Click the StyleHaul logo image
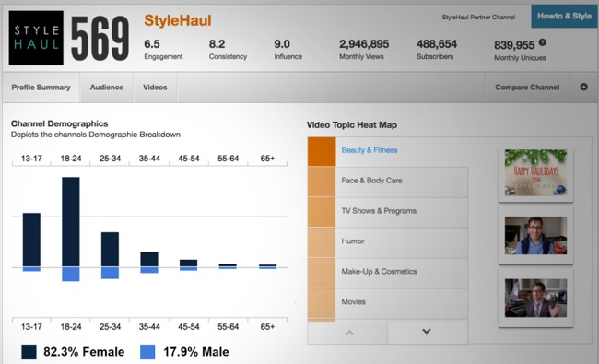The height and width of the screenshot is (364, 599). tap(36, 38)
